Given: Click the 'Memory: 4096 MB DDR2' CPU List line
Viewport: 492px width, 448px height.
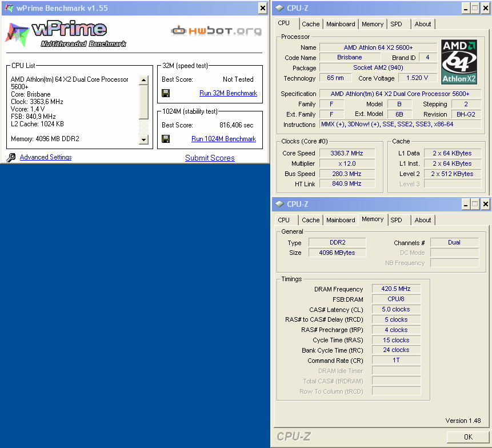Looking at the screenshot, I should pyautogui.click(x=45, y=139).
